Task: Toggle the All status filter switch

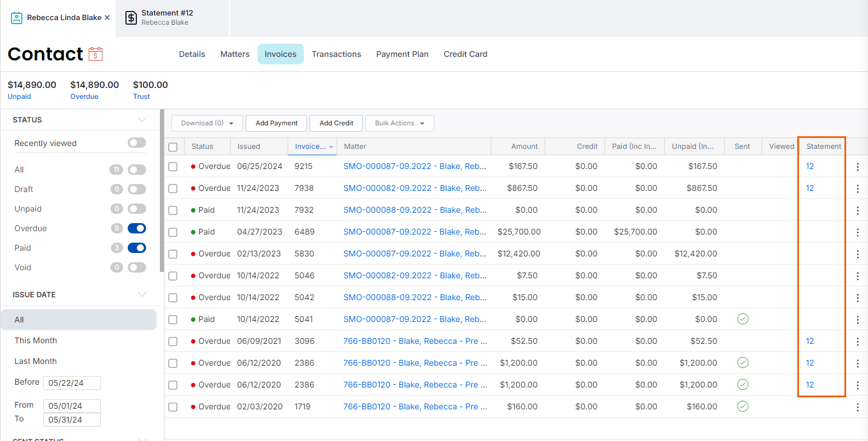Action: click(x=137, y=170)
